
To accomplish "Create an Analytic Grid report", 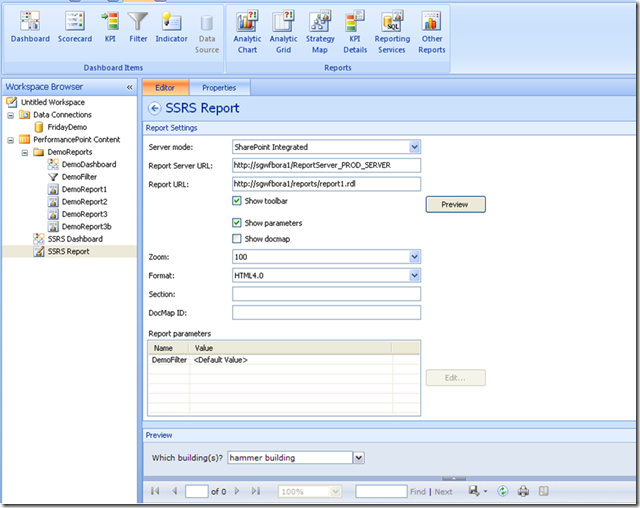I will click(x=283, y=33).
